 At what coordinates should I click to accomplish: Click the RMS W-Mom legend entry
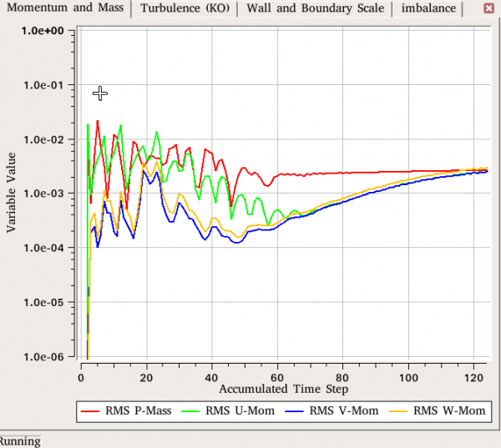click(438, 410)
